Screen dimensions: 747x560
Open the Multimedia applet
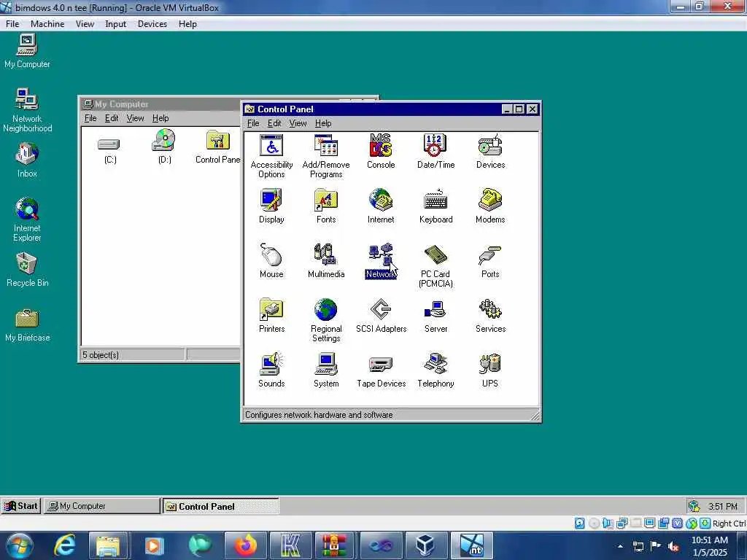pos(326,260)
